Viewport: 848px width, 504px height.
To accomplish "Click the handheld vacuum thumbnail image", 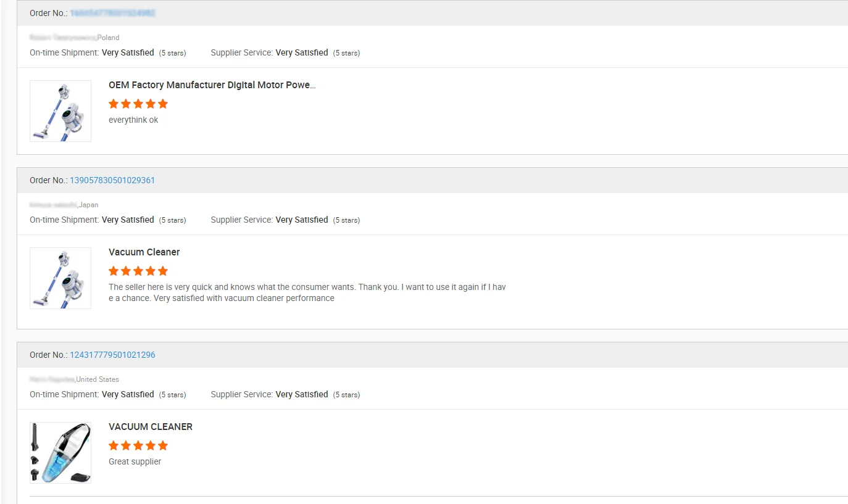I will pos(60,453).
